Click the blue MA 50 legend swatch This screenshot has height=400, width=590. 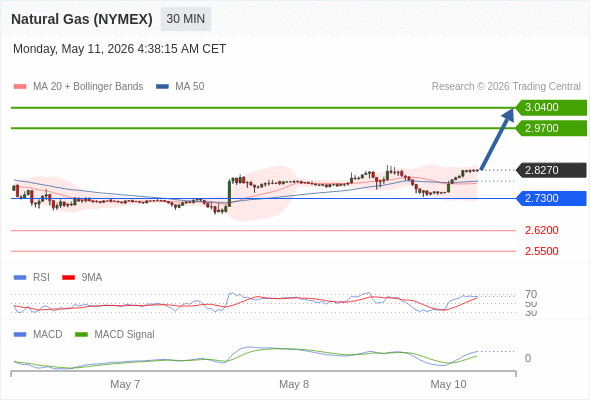coord(162,87)
